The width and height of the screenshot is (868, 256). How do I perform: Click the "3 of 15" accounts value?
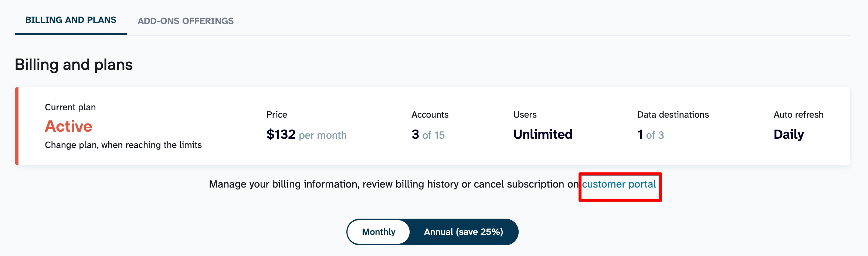[x=428, y=135]
